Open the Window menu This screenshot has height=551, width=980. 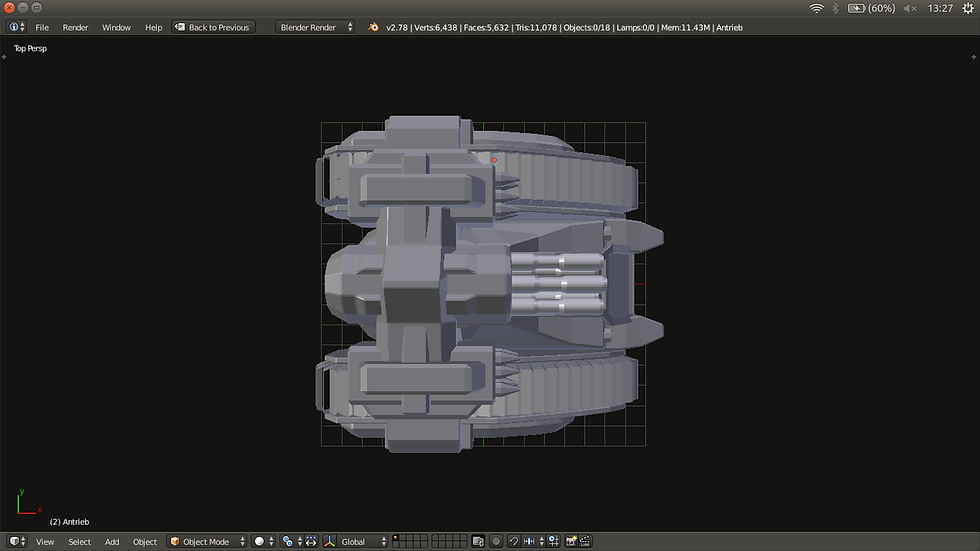116,27
